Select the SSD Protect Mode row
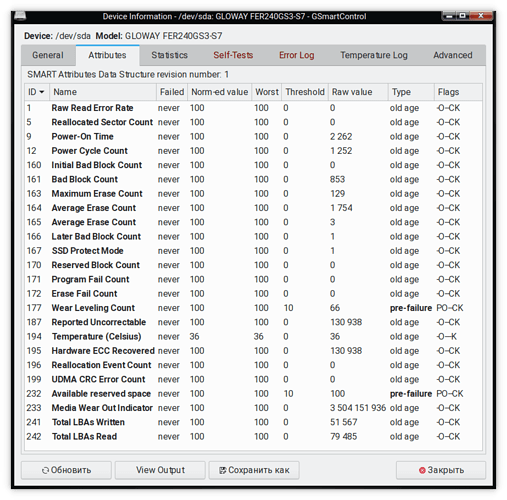This screenshot has width=507, height=500. [x=253, y=251]
